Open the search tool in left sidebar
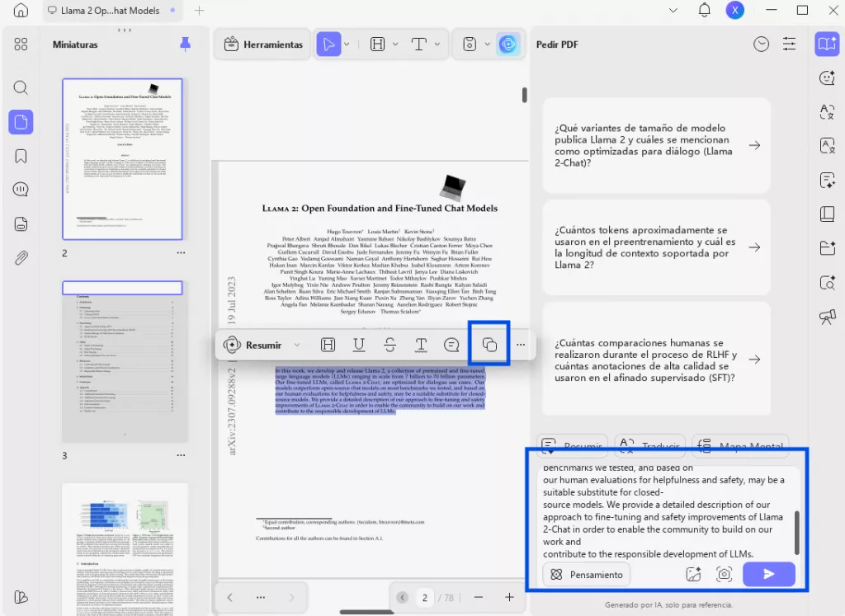This screenshot has width=845, height=616. tap(21, 87)
